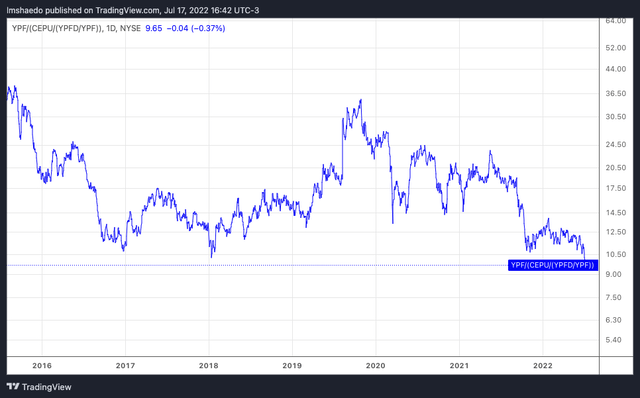Click the 2020 time axis label
Image resolution: width=640 pixels, height=398 pixels.
click(x=376, y=366)
